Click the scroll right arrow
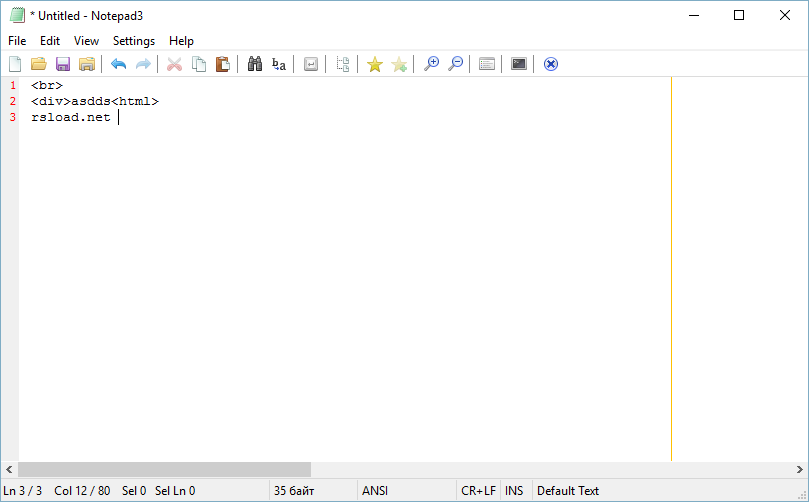Screen dimensions: 809x502 (799, 469)
